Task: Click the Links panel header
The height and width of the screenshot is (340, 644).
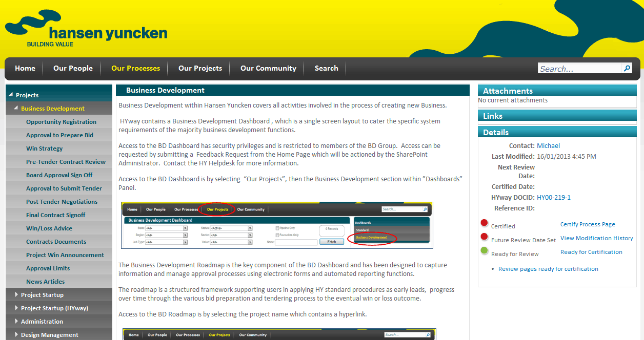Action: [x=558, y=116]
